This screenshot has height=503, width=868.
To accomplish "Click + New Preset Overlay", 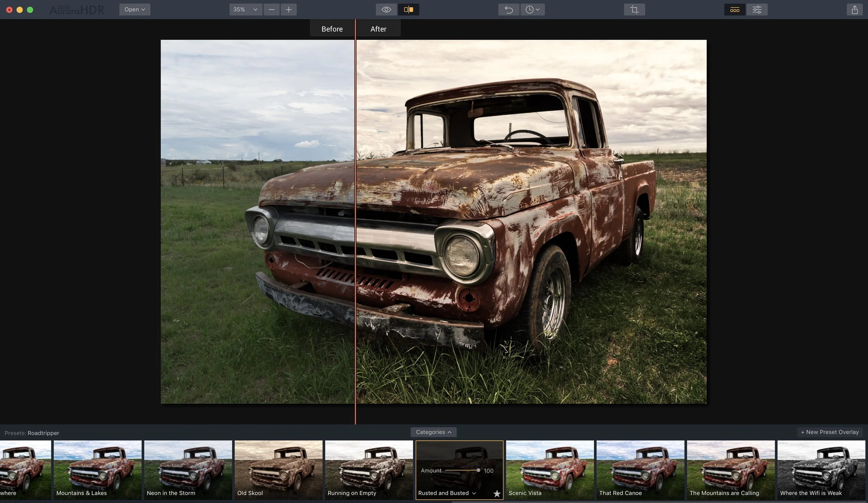I will (x=829, y=432).
